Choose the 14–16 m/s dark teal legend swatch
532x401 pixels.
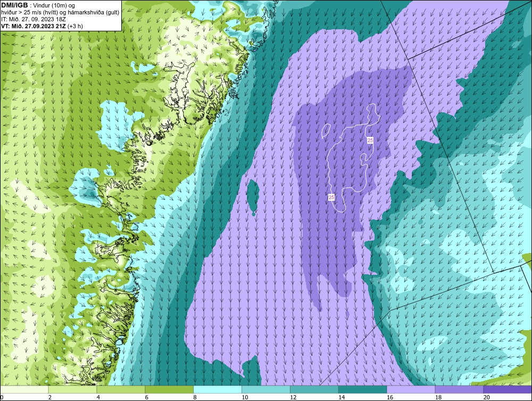363,389
